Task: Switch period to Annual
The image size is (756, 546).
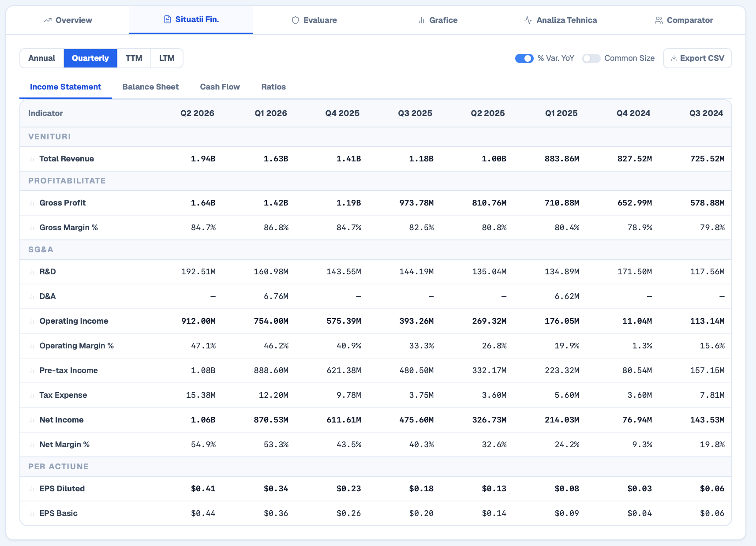Action: (42, 58)
